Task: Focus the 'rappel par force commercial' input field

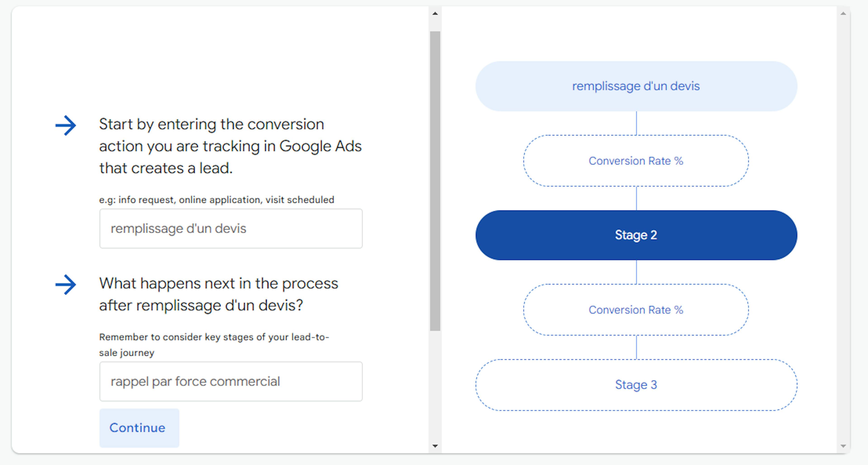Action: click(231, 381)
